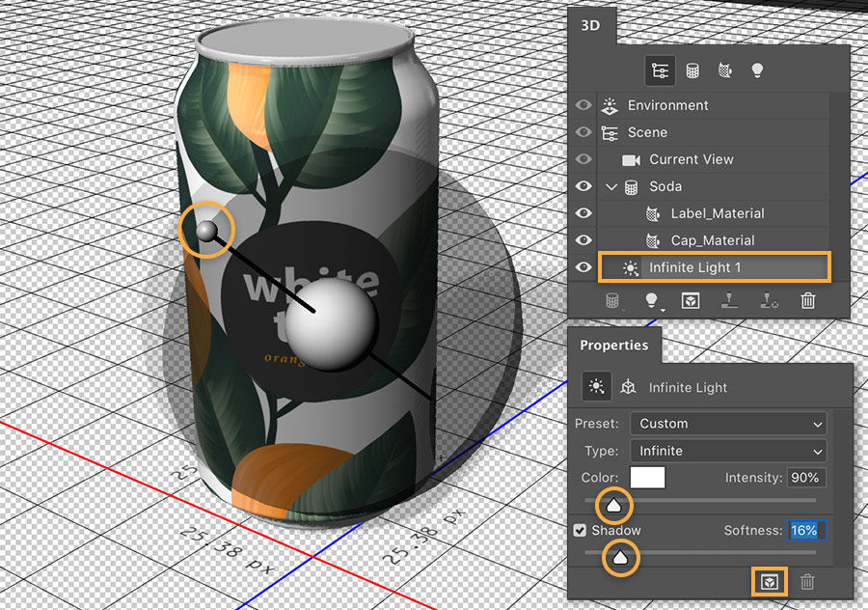Select the Label_Material entry
Screen dimensions: 868x610
719,213
